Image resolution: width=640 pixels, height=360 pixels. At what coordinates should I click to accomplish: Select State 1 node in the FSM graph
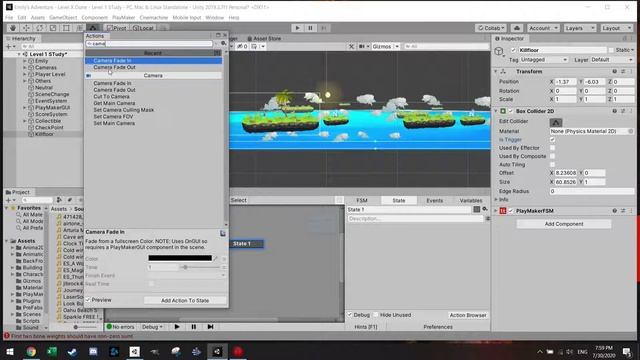[247, 244]
